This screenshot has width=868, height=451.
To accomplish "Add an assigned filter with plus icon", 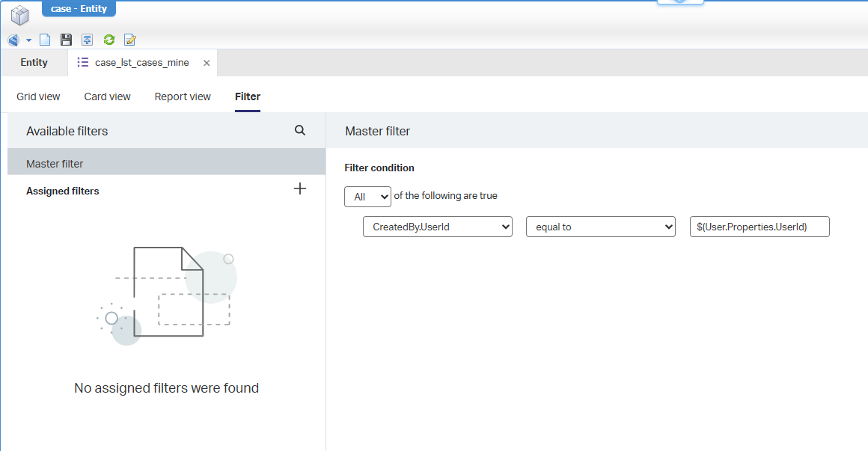I will (300, 188).
